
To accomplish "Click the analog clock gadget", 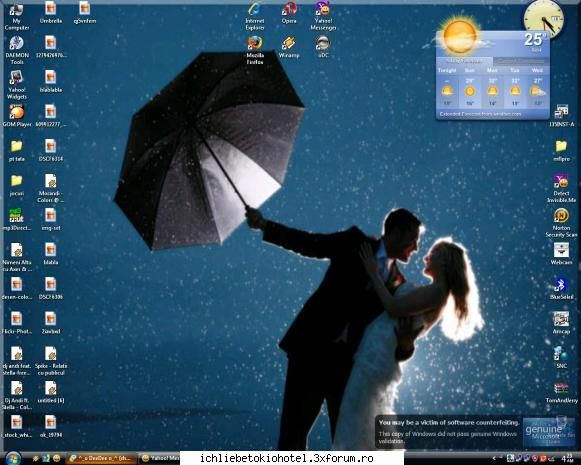I will (x=544, y=19).
